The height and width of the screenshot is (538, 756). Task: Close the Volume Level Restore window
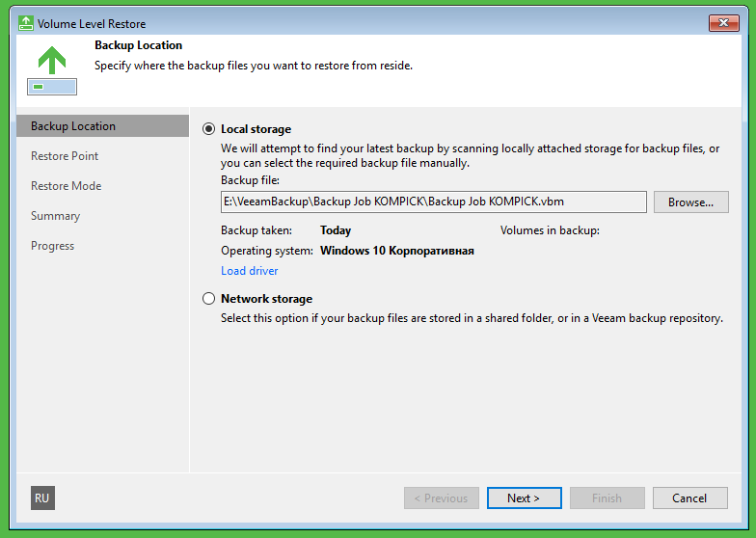(x=722, y=23)
